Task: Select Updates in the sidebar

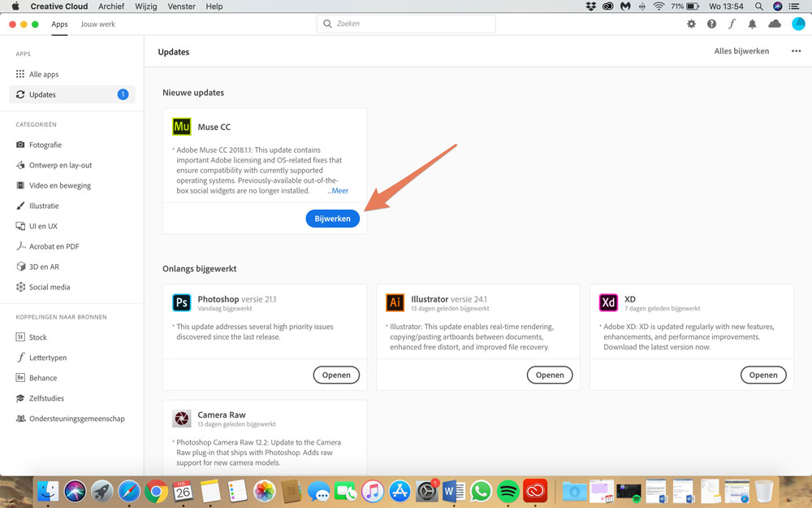Action: click(x=72, y=94)
